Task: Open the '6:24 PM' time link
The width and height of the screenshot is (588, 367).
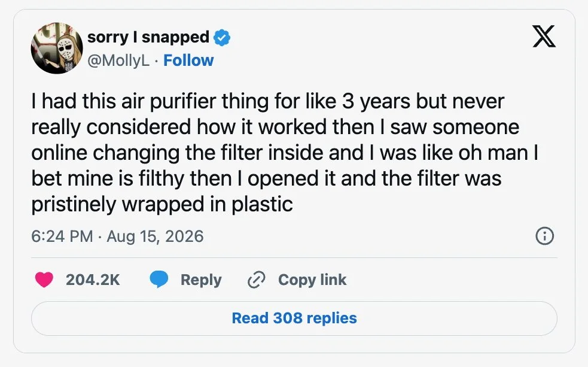Action: [x=62, y=236]
